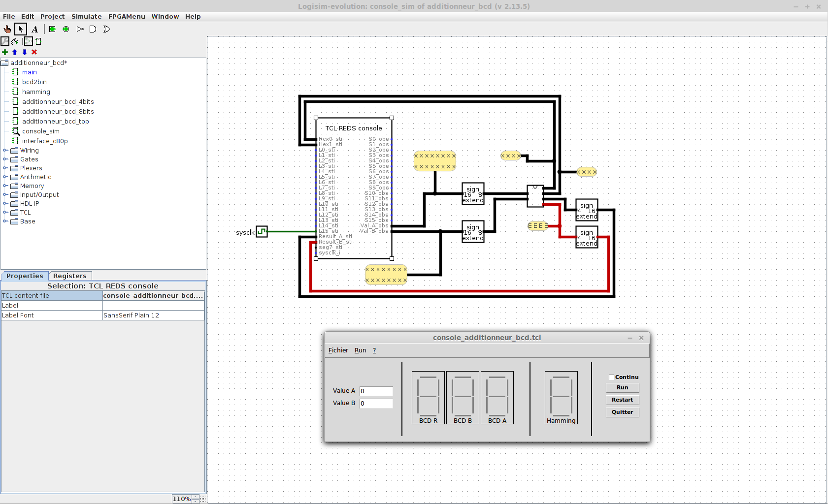This screenshot has height=504, width=828.
Task: Click the green plus add circuit icon
Action: 5,52
